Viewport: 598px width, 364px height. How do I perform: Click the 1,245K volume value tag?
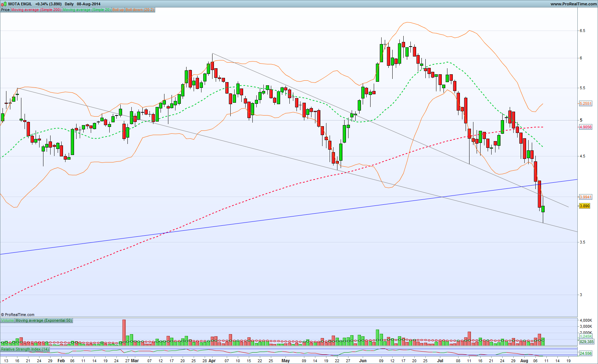[x=586, y=336]
